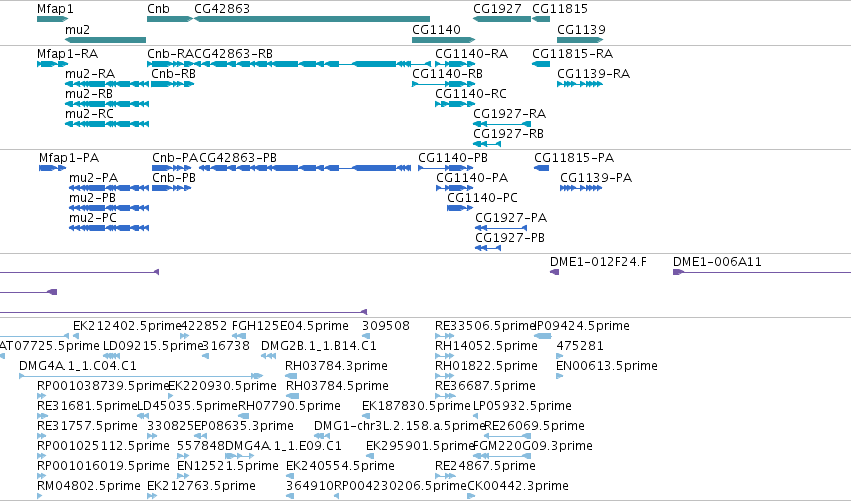Click the long gene bar under CG42863

click(x=312, y=19)
